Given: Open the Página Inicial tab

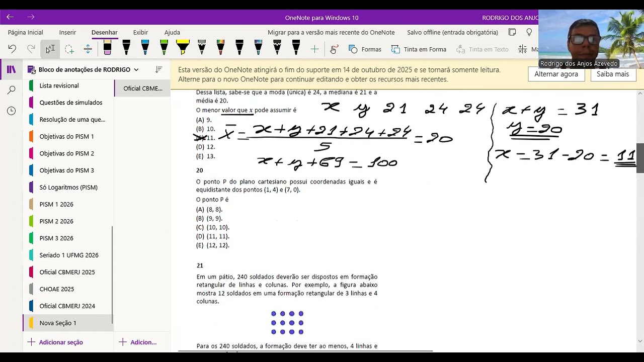Looking at the screenshot, I should pyautogui.click(x=25, y=32).
